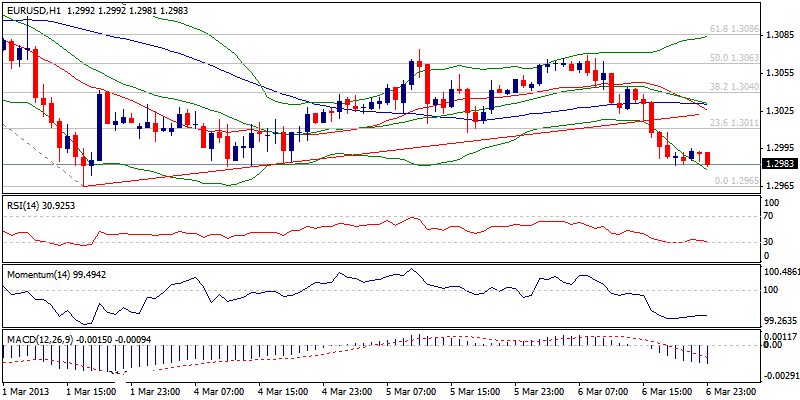Click the 1.3055 price axis label
Screen dimensions: 800x400
[x=779, y=73]
